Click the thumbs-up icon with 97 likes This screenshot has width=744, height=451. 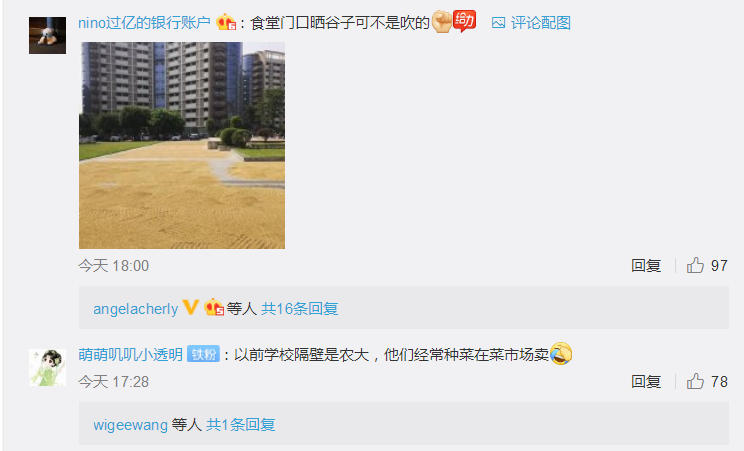pyautogui.click(x=695, y=265)
